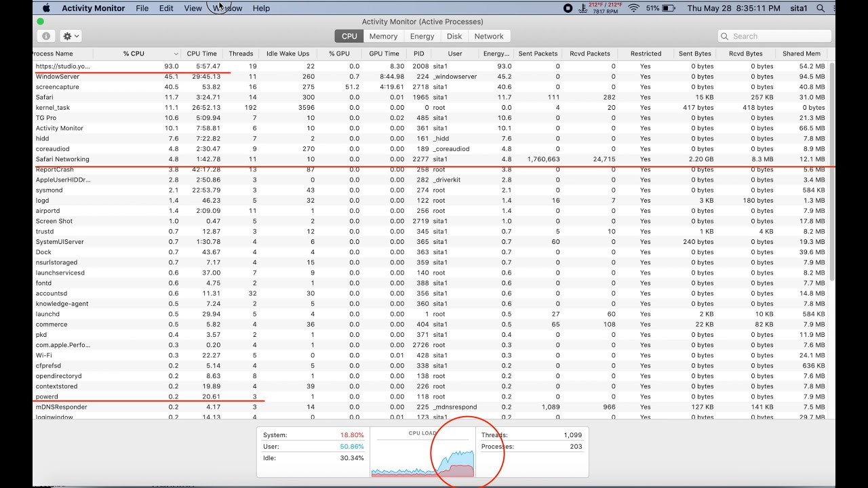Sort by Process Name column
Screen dimensions: 868x488
tap(62, 54)
